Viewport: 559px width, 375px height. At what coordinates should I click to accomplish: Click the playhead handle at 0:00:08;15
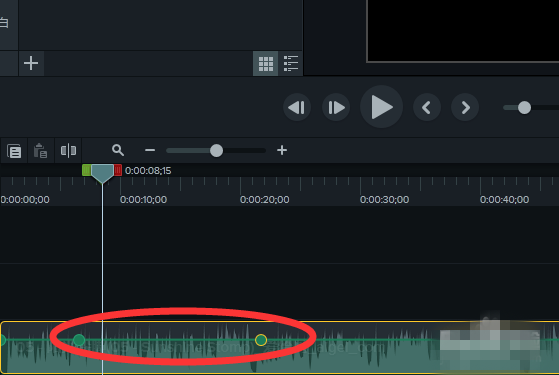102,174
